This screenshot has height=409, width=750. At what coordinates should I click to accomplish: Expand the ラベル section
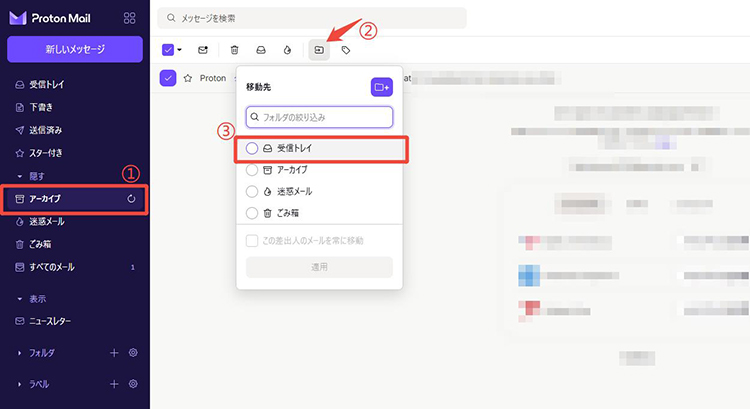click(x=33, y=384)
